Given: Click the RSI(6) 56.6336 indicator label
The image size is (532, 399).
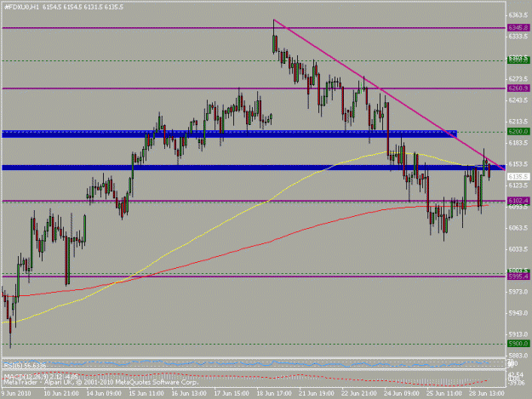Looking at the screenshot, I should [x=25, y=365].
